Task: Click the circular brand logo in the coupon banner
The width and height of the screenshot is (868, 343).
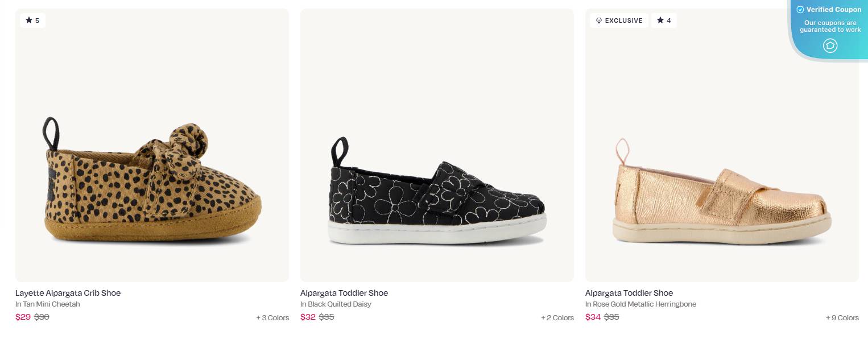Action: (x=830, y=46)
